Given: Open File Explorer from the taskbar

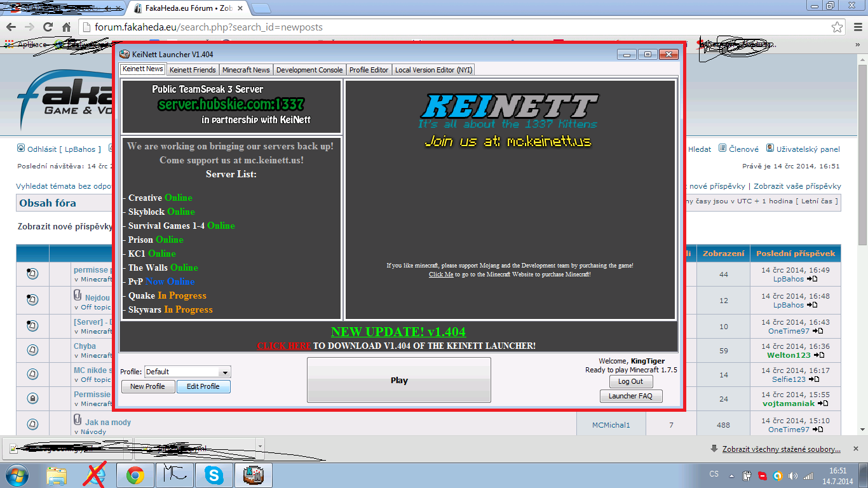Looking at the screenshot, I should pos(57,475).
